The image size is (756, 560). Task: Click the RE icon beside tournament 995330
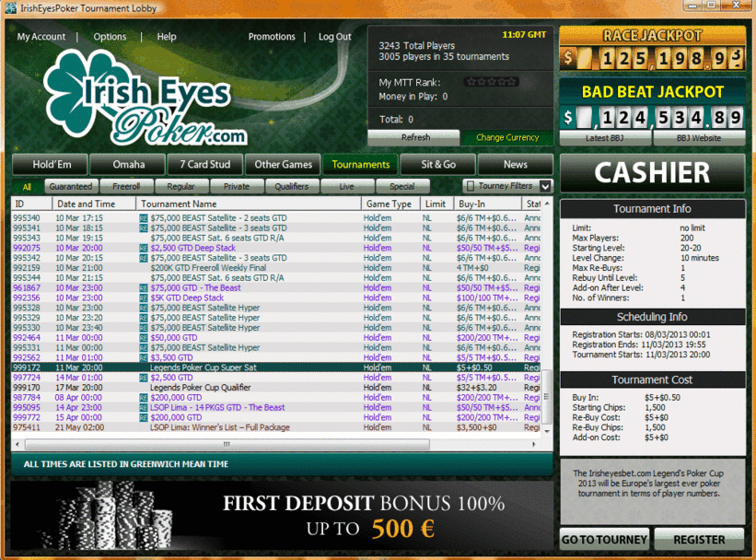(x=144, y=328)
